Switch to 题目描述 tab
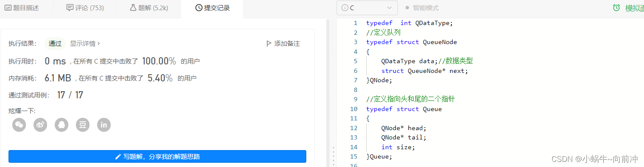 point(22,8)
